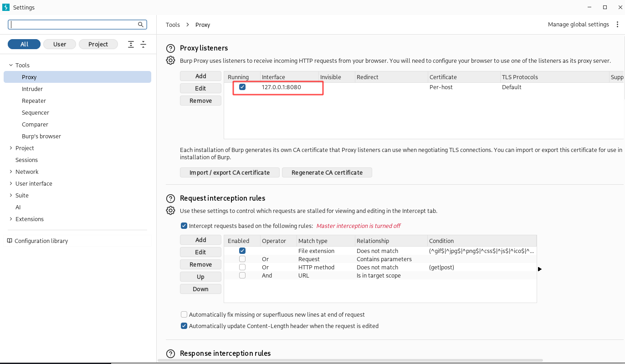Enable the URL Is in target scope rule
Screen dimensions: 625x364
pos(242,275)
